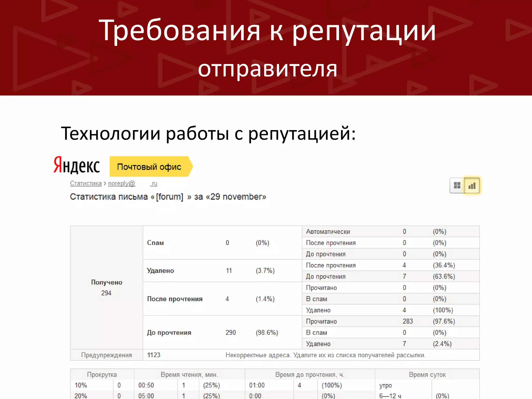Click the (97.6%) value
Image resolution: width=532 pixels, height=399 pixels.
click(x=444, y=322)
